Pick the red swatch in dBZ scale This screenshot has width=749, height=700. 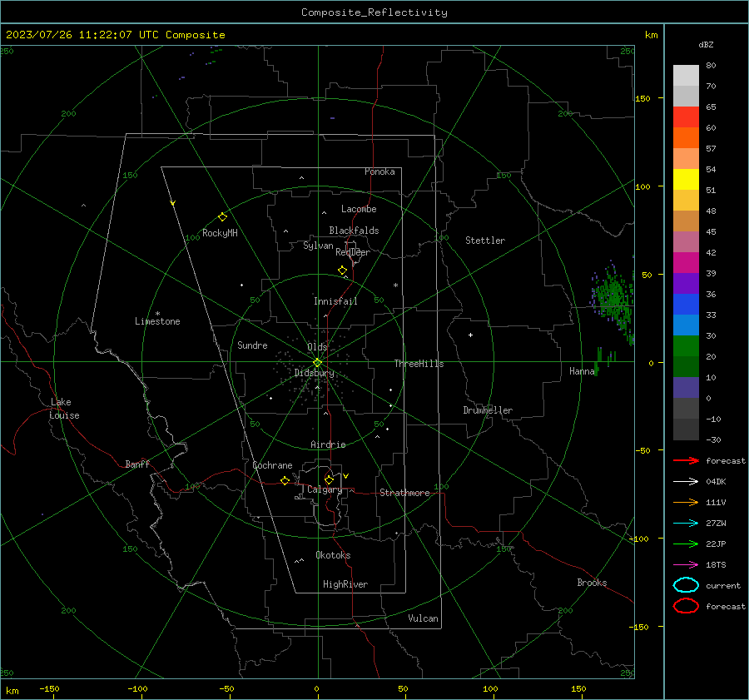coord(686,117)
